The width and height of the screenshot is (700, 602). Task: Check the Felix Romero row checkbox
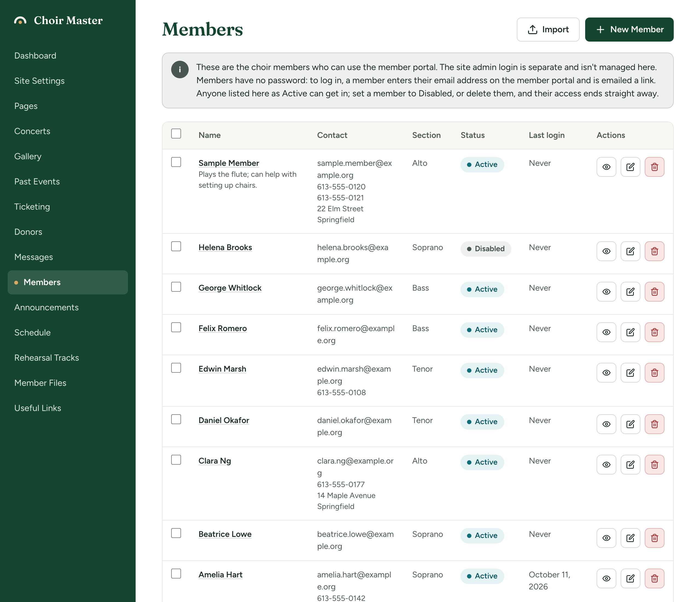click(x=176, y=327)
